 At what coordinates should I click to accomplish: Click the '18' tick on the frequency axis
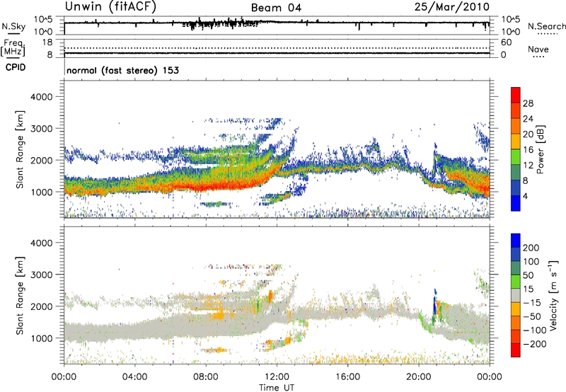click(x=47, y=42)
